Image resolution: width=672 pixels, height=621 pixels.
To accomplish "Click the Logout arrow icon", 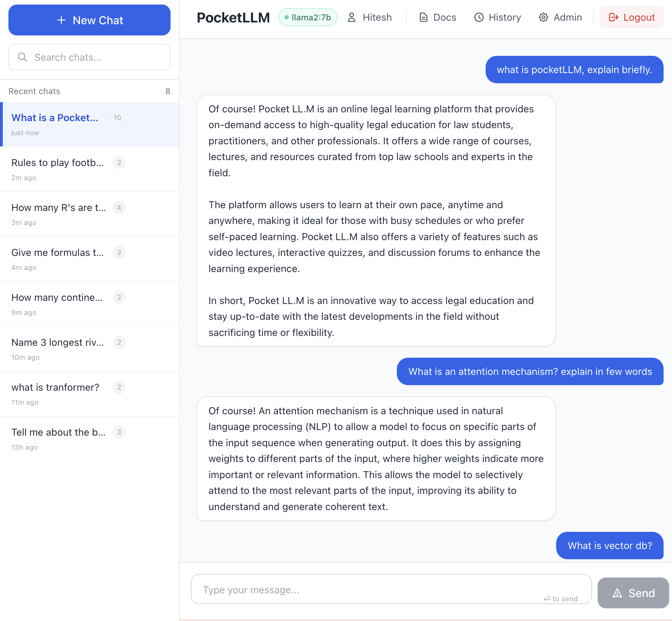I will [613, 17].
